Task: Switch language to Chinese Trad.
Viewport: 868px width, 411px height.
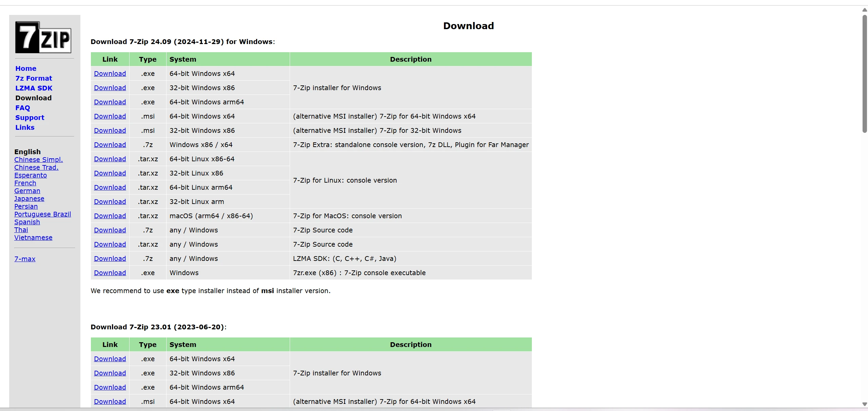Action: click(36, 167)
